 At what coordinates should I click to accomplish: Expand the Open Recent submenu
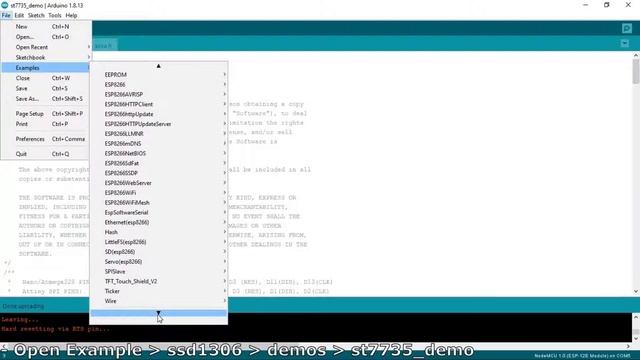click(x=46, y=47)
